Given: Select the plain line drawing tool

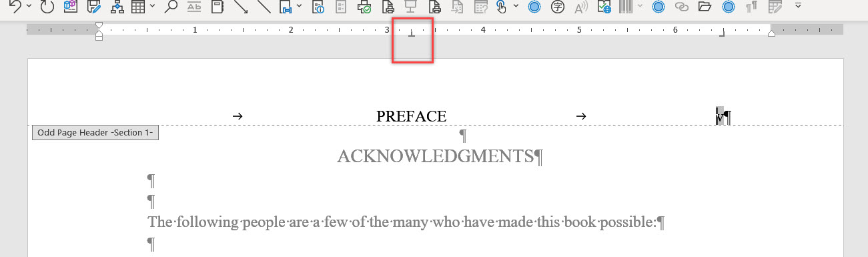Looking at the screenshot, I should pos(264,7).
